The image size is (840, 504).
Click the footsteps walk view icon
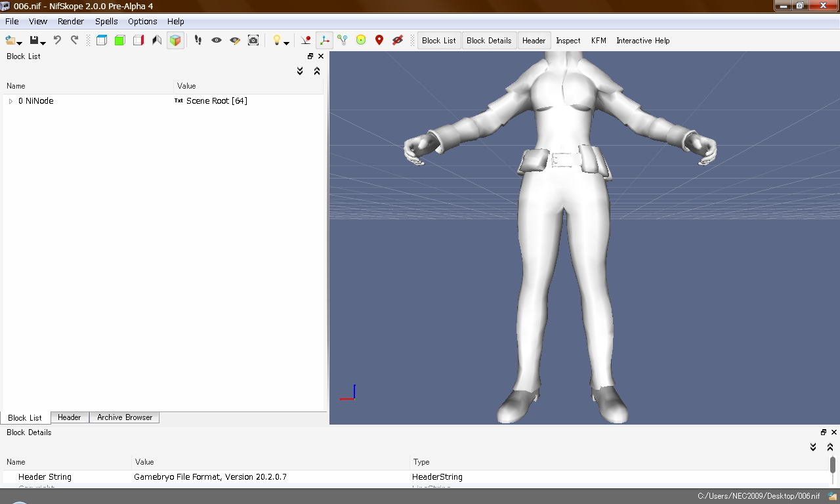pos(198,40)
